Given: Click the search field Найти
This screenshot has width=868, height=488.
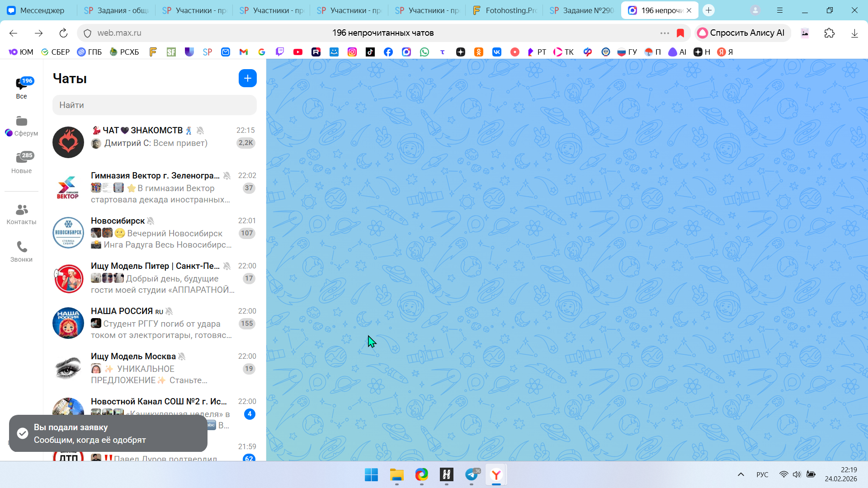Looking at the screenshot, I should tap(154, 105).
